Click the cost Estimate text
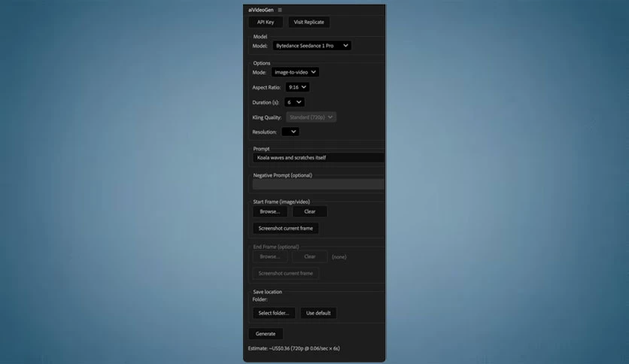The width and height of the screenshot is (629, 364). coord(294,348)
